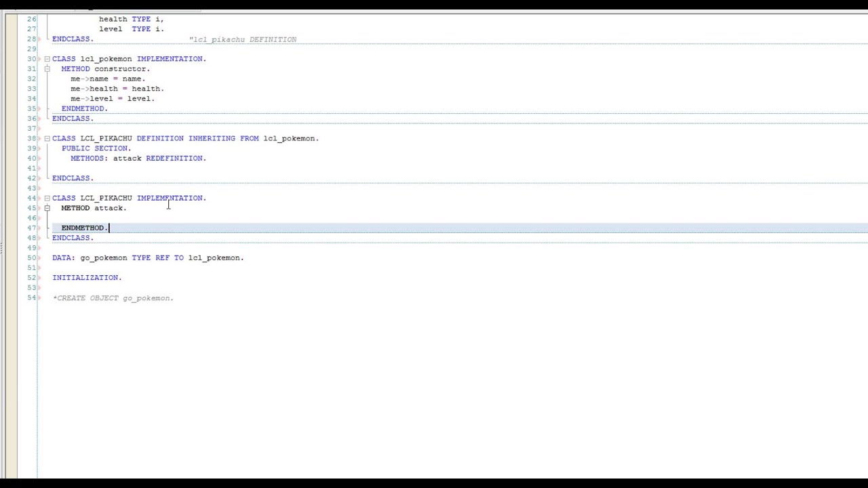Place cursor on 'CLASS lcl_pokemon IMPLEMENTATION.' text
The width and height of the screenshot is (868, 488).
click(x=129, y=59)
